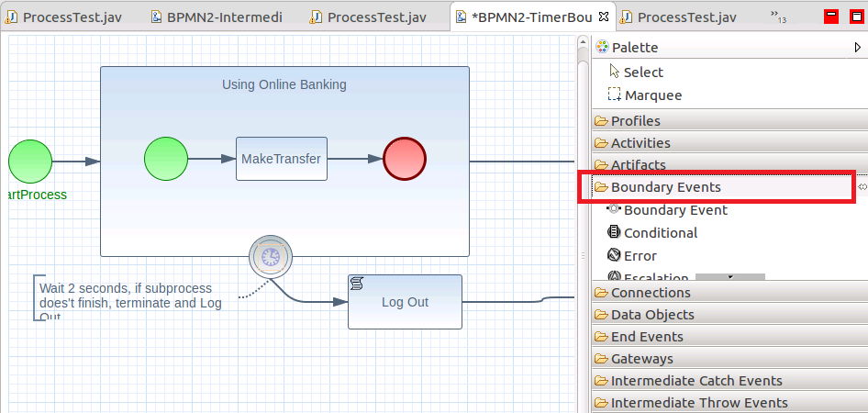Select the Log Out script task
868x413 pixels.
pyautogui.click(x=405, y=302)
